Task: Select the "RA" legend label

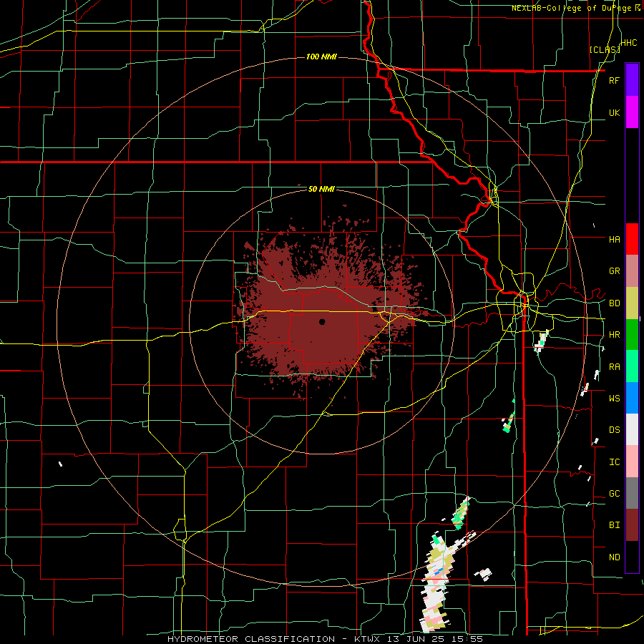Action: click(614, 367)
